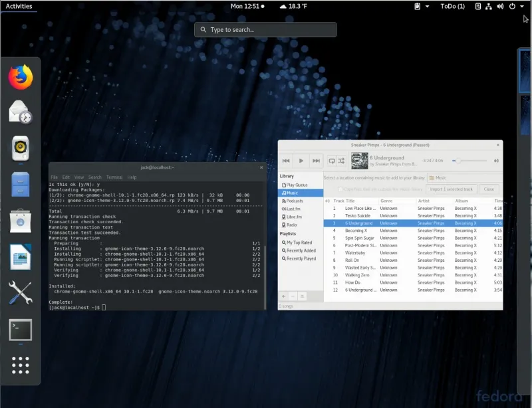Toggle shuffle playback
Image resolution: width=532 pixels, height=408 pixels.
coord(342,160)
